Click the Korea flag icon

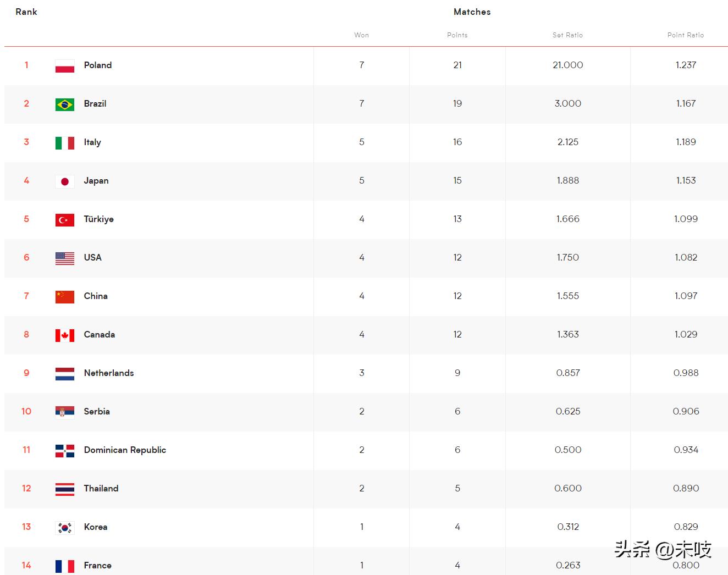point(65,527)
